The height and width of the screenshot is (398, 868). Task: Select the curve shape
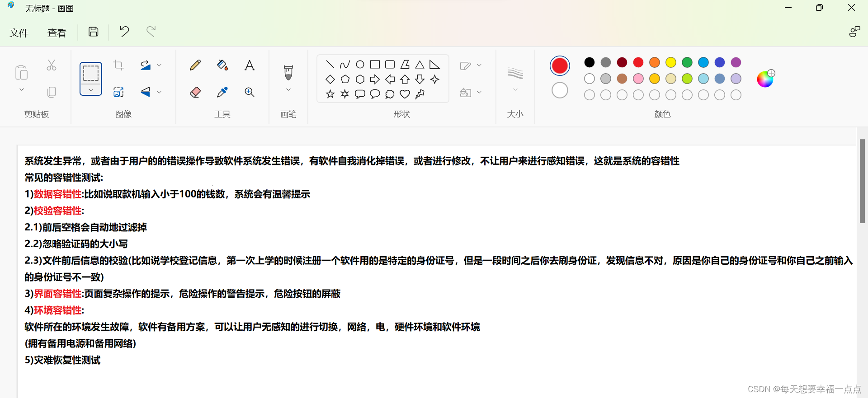tap(345, 65)
